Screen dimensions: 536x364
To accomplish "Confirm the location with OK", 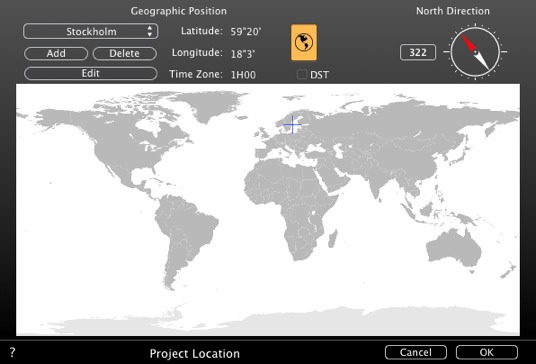I will pyautogui.click(x=487, y=352).
